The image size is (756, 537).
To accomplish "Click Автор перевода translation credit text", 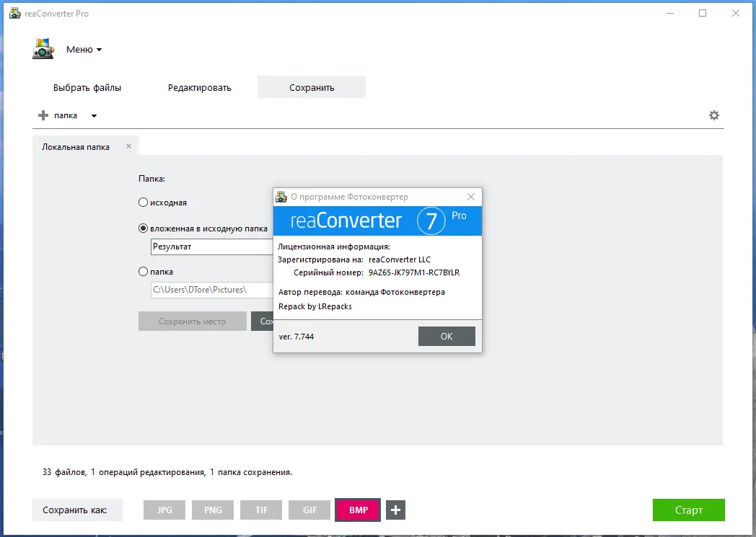I will click(x=361, y=292).
